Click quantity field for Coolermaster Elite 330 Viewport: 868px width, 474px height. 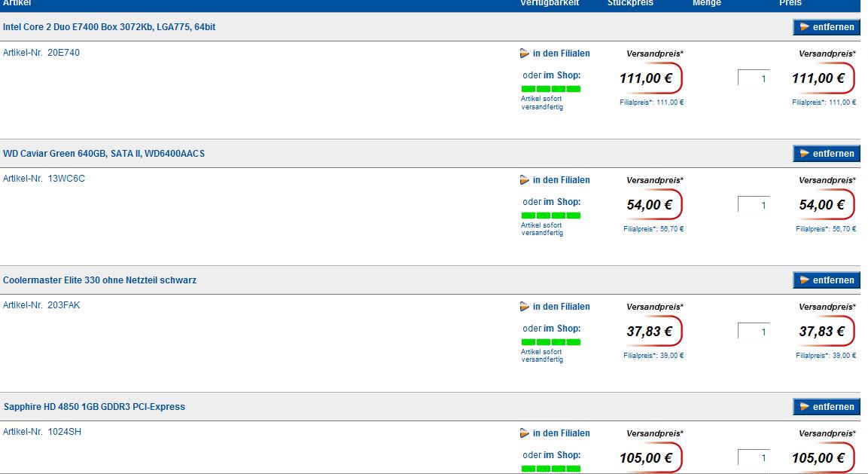click(753, 332)
